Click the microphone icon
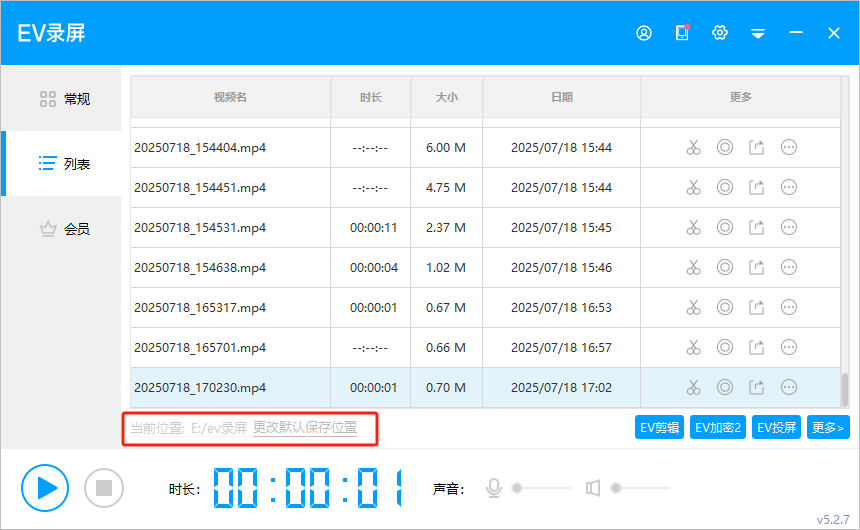 494,488
